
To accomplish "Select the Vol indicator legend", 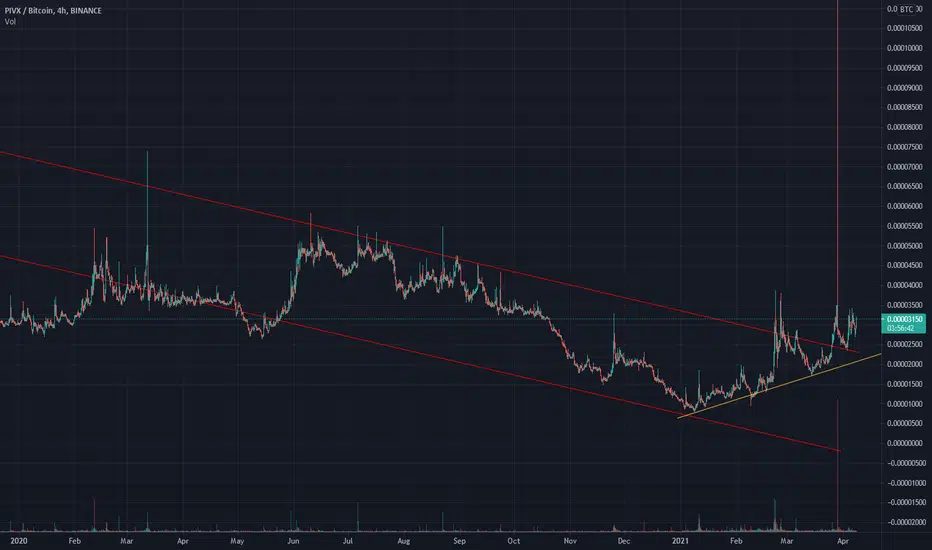I will point(10,22).
